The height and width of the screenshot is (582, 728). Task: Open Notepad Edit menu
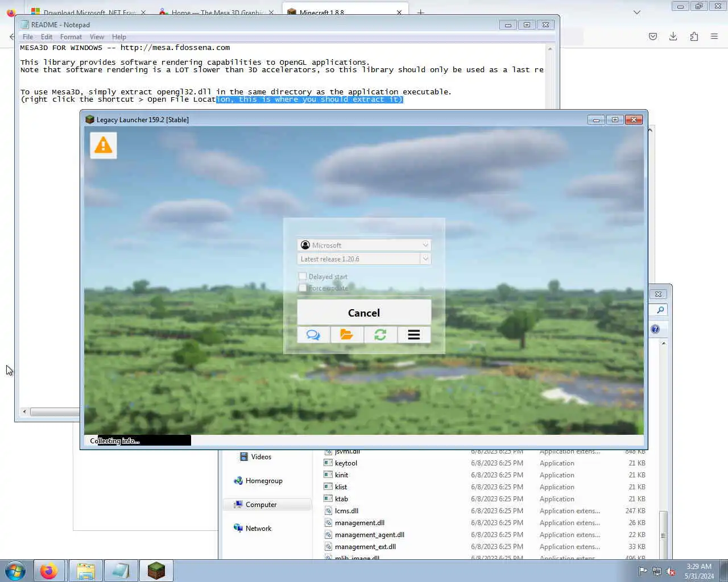tap(47, 37)
